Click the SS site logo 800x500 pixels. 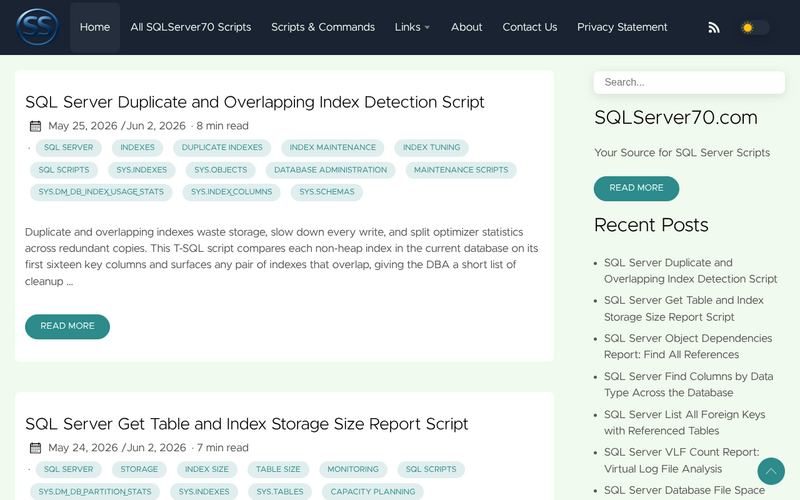pos(37,27)
